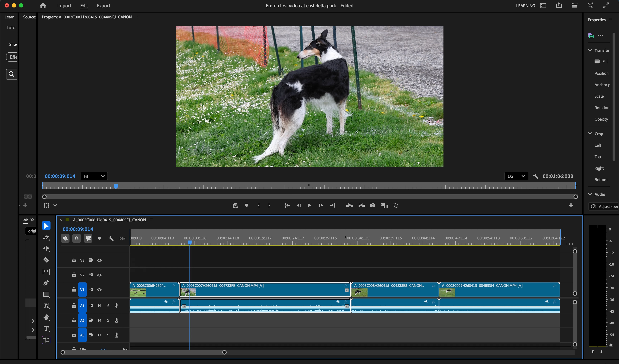Add a marker in Program monitor
The width and height of the screenshot is (619, 364).
pyautogui.click(x=246, y=205)
